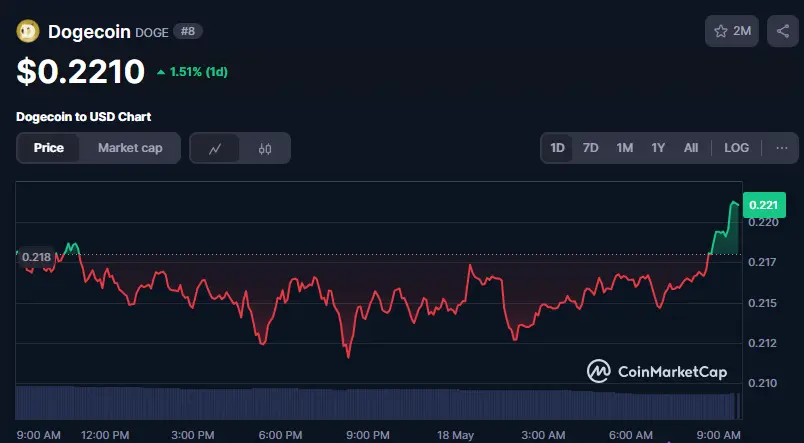Click the 3:00 PM time axis label
The height and width of the screenshot is (443, 804).
[193, 435]
